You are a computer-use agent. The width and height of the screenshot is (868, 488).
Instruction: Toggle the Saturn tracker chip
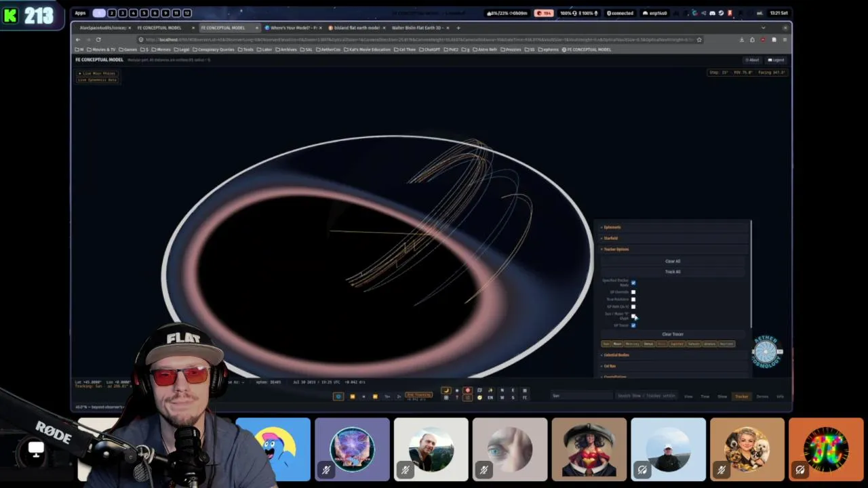pyautogui.click(x=694, y=344)
